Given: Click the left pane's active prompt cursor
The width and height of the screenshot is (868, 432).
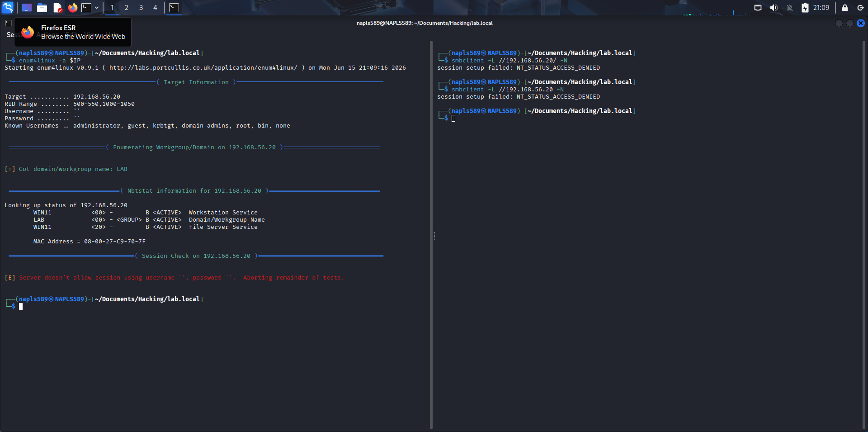Looking at the screenshot, I should click(x=21, y=307).
